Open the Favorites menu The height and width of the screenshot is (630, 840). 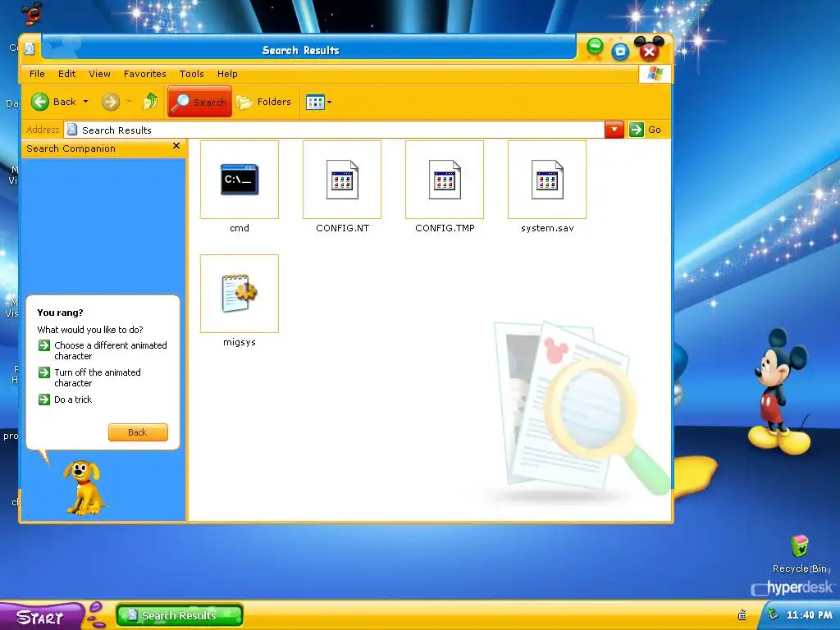pyautogui.click(x=144, y=74)
